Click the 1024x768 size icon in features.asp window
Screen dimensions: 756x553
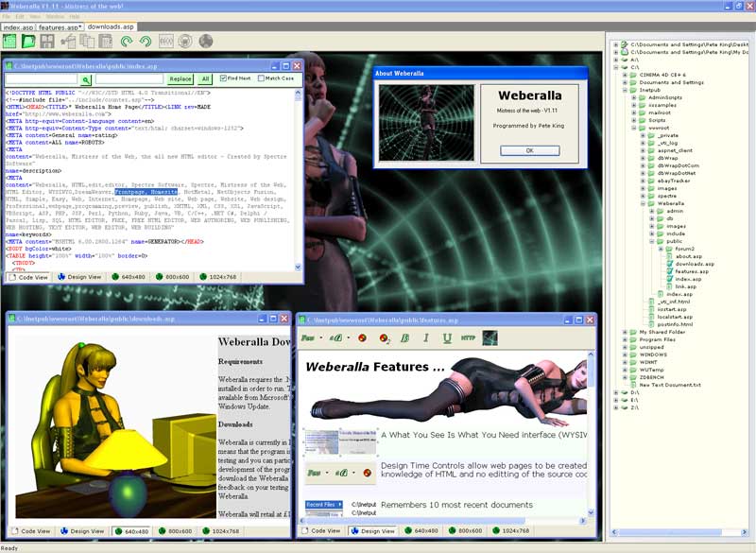(495, 530)
